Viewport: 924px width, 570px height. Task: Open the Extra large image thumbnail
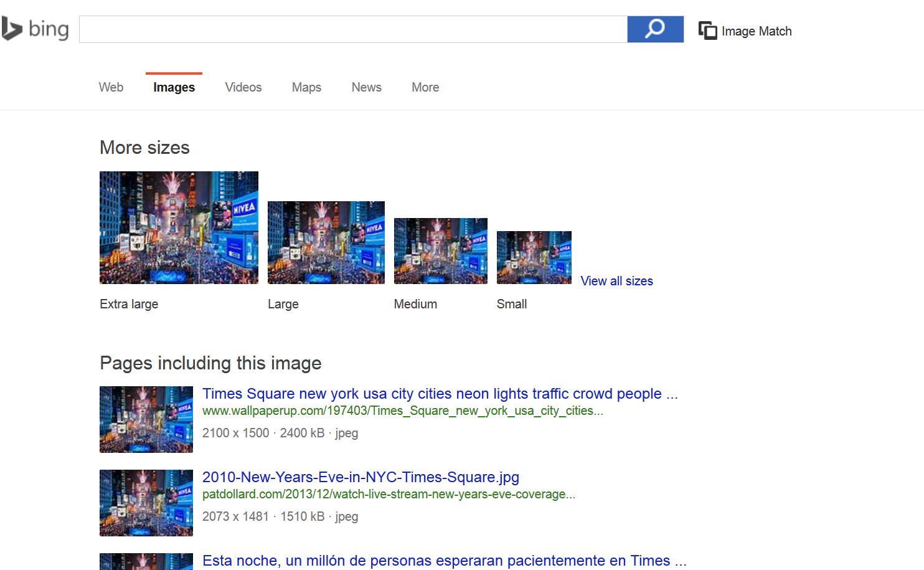click(x=179, y=227)
